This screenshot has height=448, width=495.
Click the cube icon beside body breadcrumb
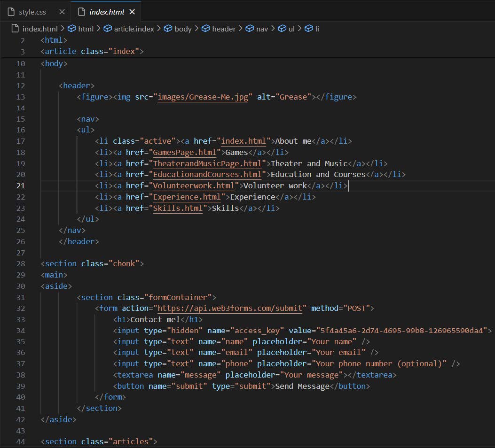tap(168, 29)
